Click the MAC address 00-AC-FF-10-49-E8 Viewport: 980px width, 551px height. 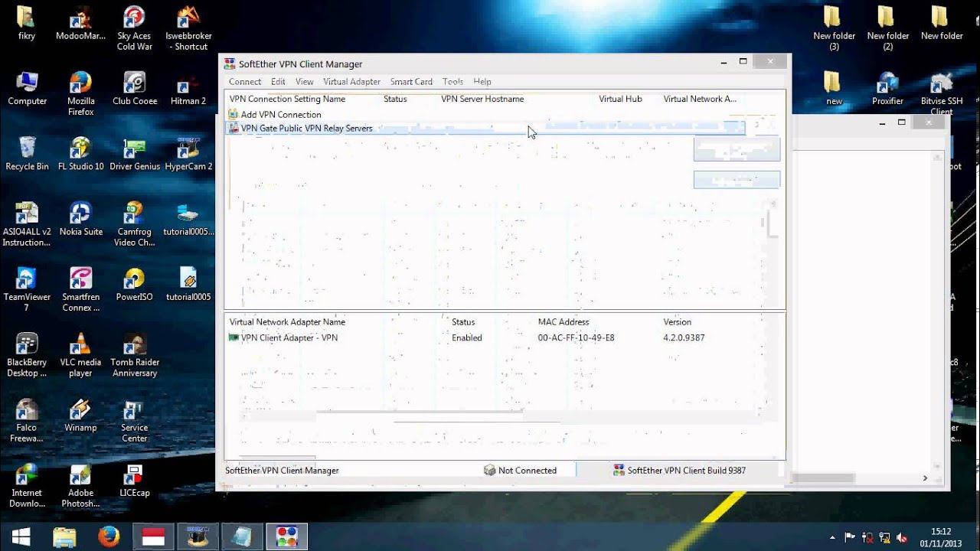click(x=576, y=337)
